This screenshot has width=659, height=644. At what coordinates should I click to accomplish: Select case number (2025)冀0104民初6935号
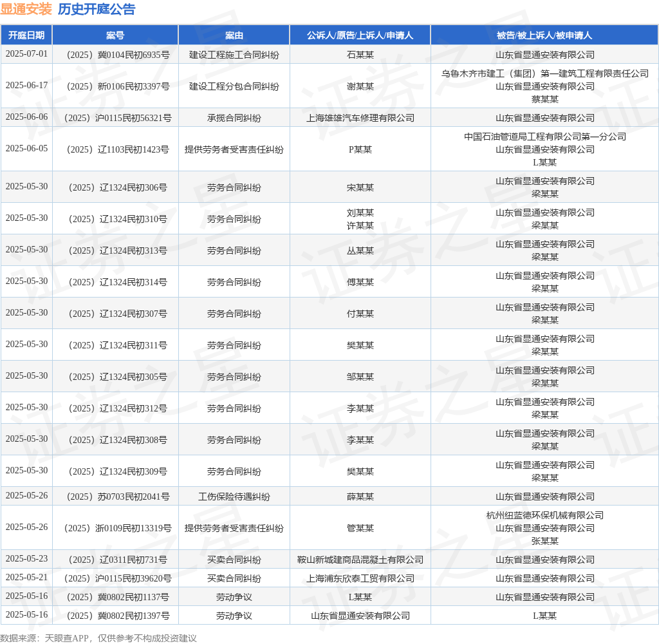point(118,55)
